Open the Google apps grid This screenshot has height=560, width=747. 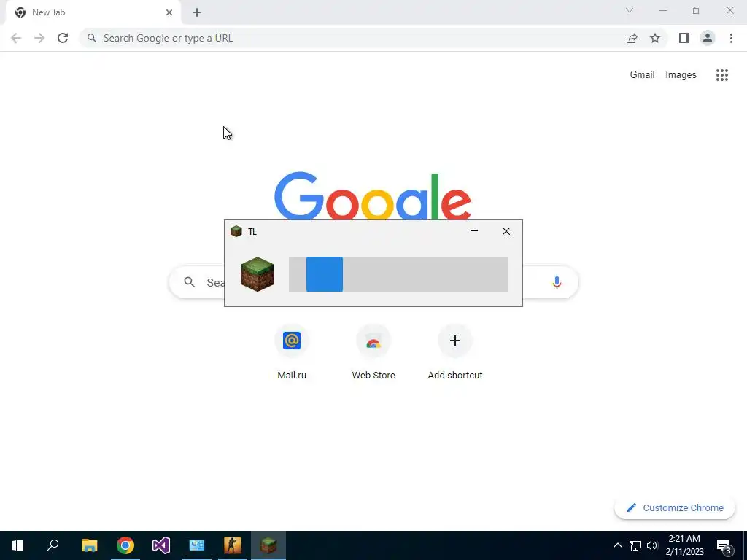click(x=722, y=75)
